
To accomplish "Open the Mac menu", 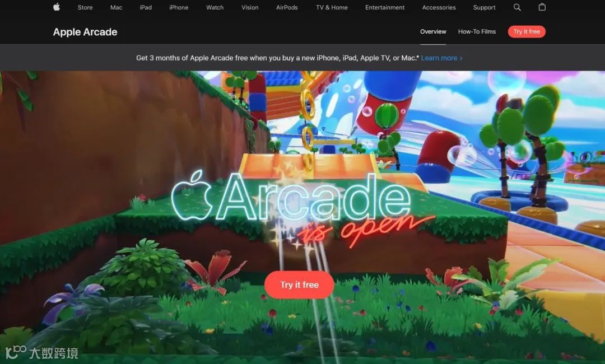I will pyautogui.click(x=116, y=7).
